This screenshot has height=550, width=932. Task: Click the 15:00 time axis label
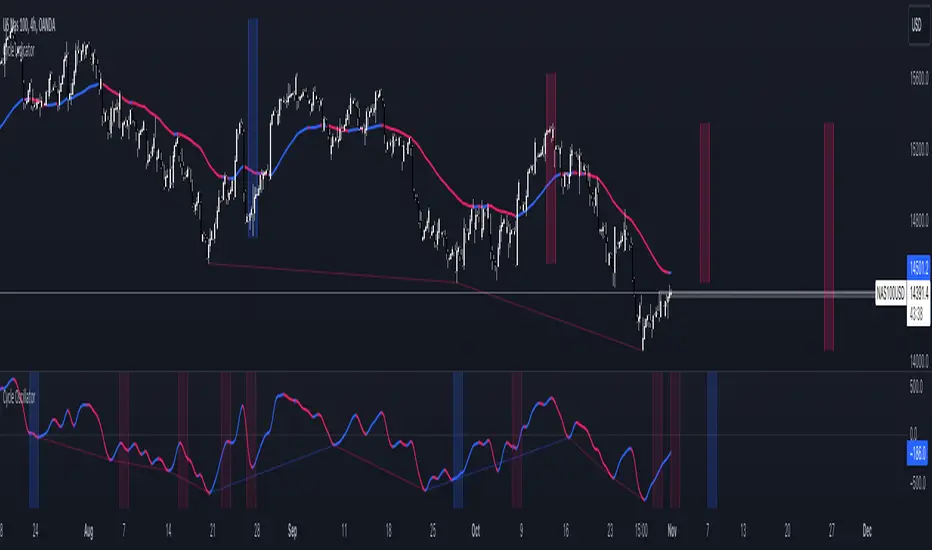(x=641, y=531)
